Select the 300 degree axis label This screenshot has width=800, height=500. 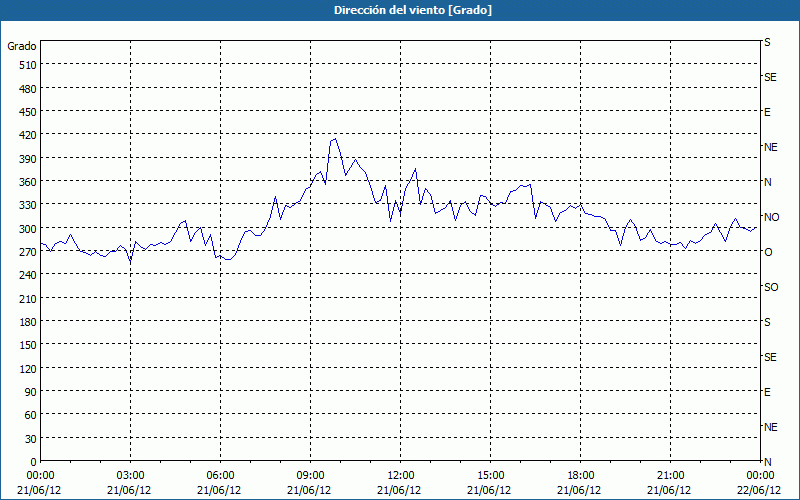tap(28, 229)
